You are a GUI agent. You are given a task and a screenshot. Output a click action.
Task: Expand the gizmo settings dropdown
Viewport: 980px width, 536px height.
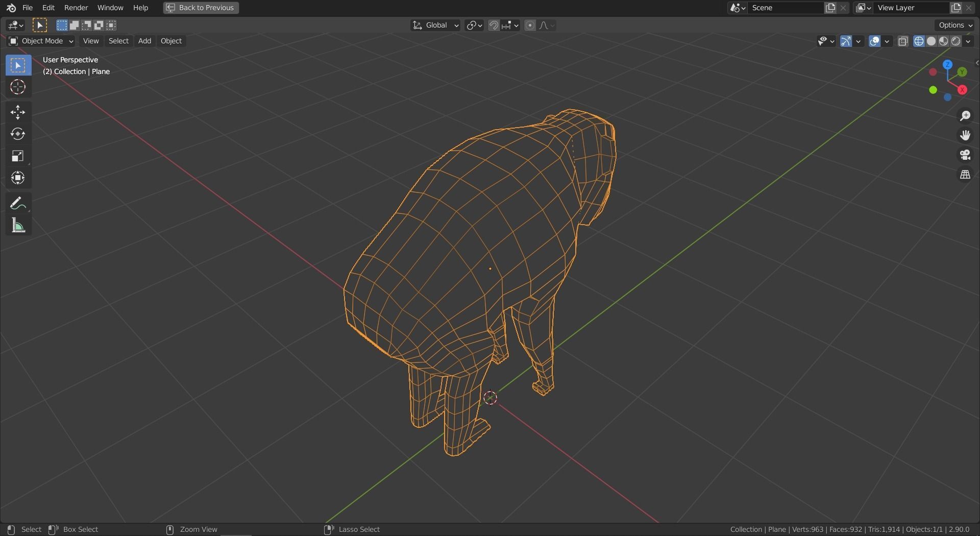pos(859,41)
